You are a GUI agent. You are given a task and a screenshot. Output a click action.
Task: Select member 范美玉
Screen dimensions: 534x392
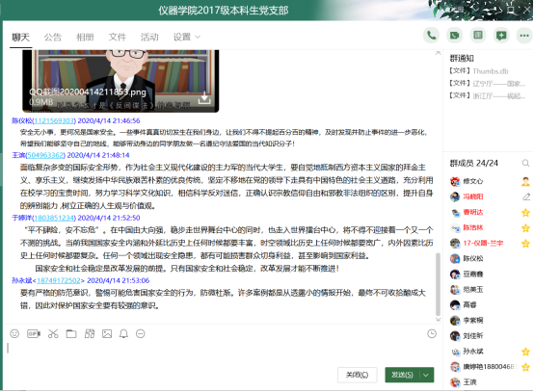tap(472, 290)
